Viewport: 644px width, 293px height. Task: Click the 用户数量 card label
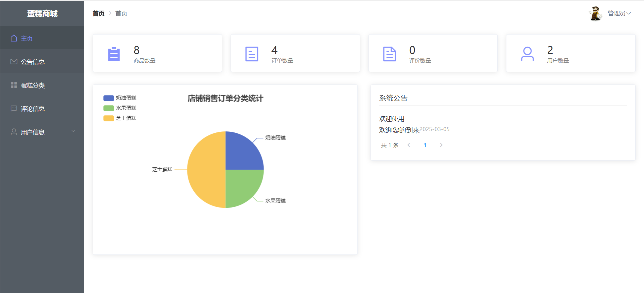[x=558, y=61]
